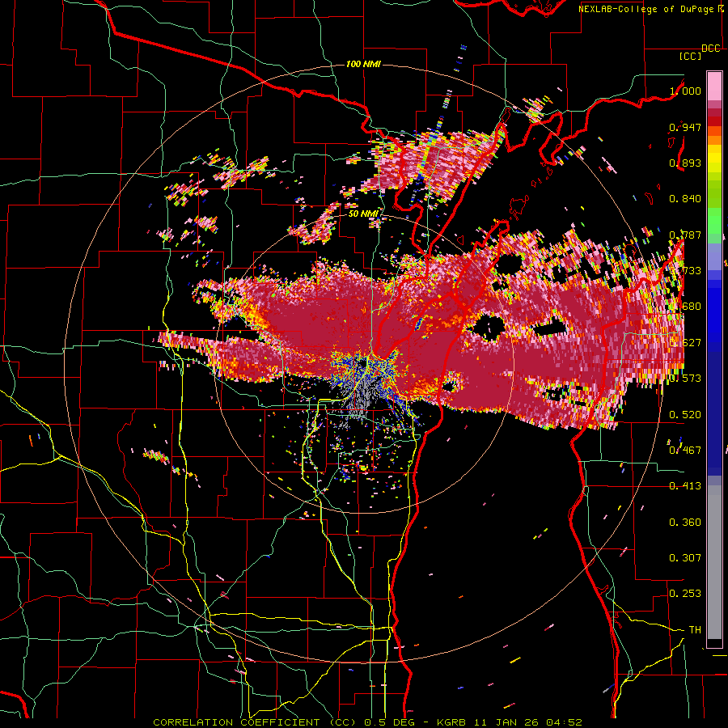The width and height of the screenshot is (728, 728).
Task: Click the 0.893 scale value
Action: point(685,163)
